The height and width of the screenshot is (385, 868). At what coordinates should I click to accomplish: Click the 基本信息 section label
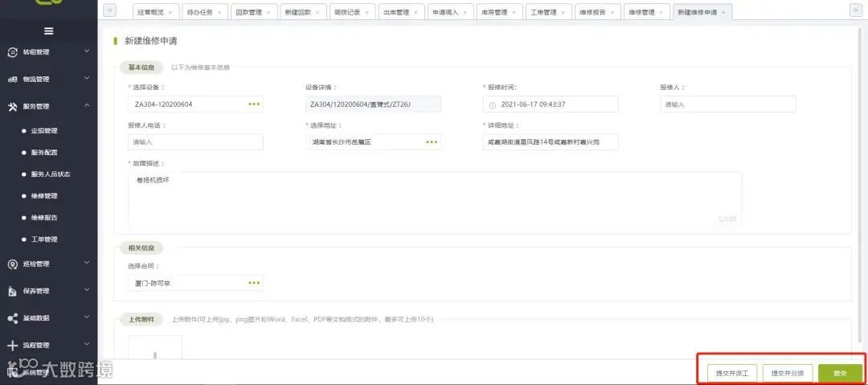tap(141, 68)
